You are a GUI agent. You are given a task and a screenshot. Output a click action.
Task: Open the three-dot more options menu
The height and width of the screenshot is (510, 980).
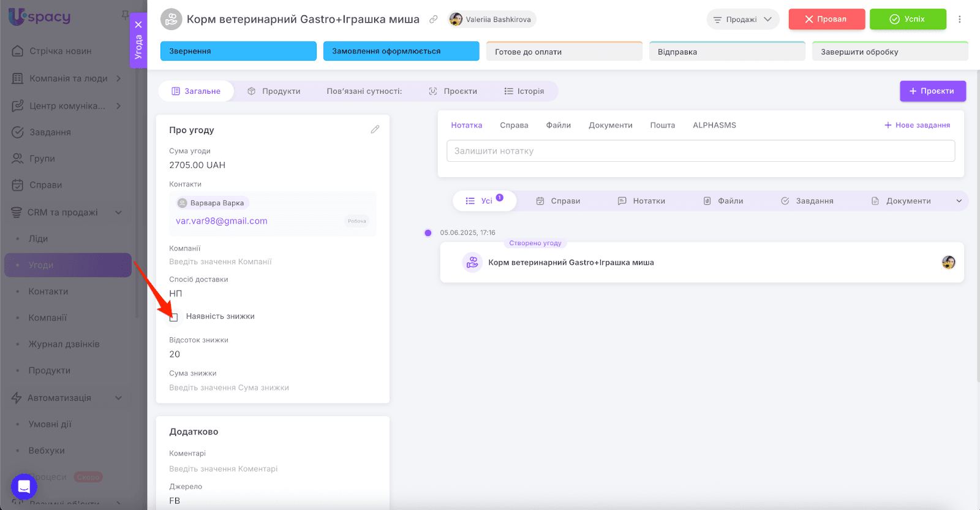point(960,20)
